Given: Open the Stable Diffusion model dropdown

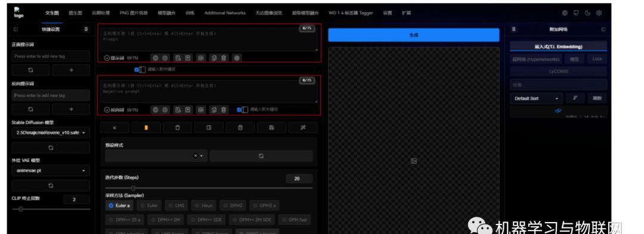Looking at the screenshot, I should [x=51, y=133].
